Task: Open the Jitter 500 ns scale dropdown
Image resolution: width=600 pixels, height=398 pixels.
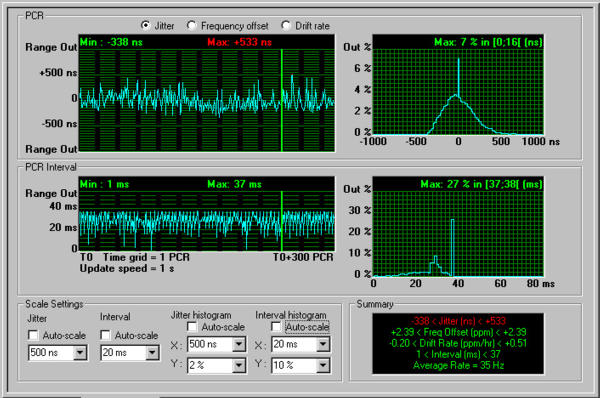Action: coord(80,352)
